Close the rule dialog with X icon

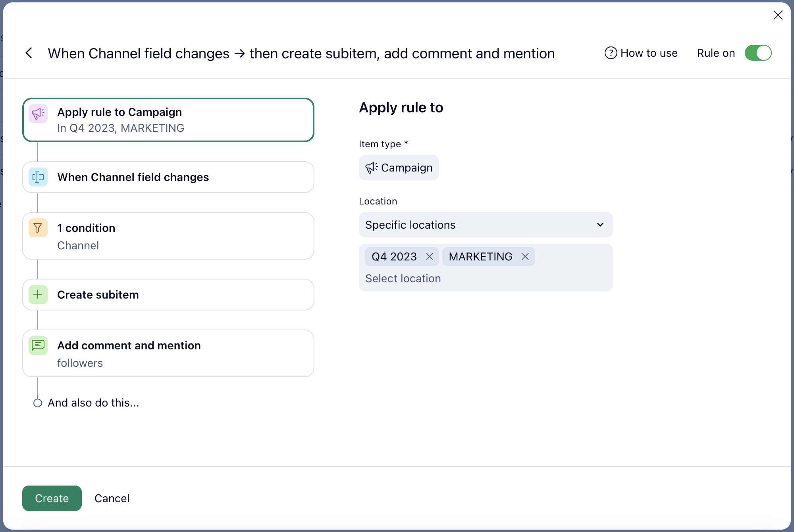tap(778, 15)
